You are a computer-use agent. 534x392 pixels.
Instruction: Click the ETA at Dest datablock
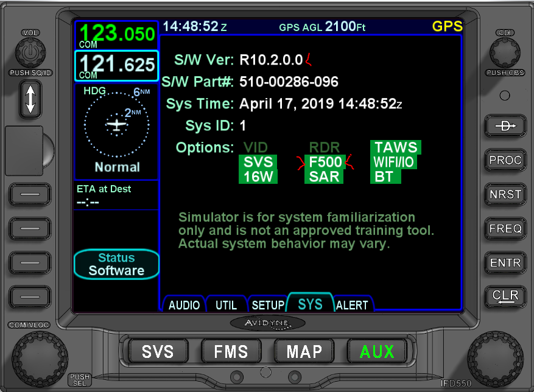(x=116, y=195)
